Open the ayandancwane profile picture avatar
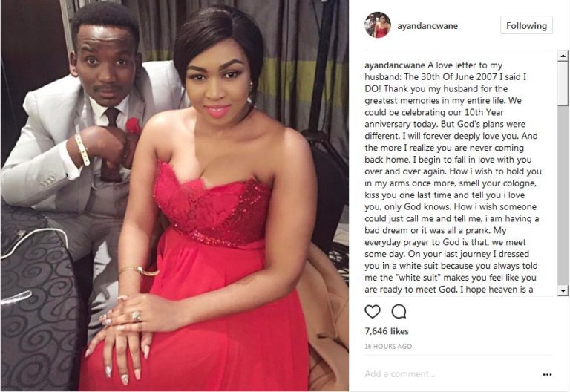The height and width of the screenshot is (392, 570). point(378,25)
